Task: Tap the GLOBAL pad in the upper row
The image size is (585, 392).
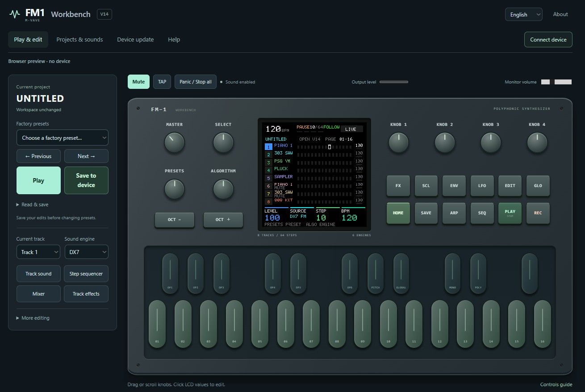Action: [x=401, y=273]
